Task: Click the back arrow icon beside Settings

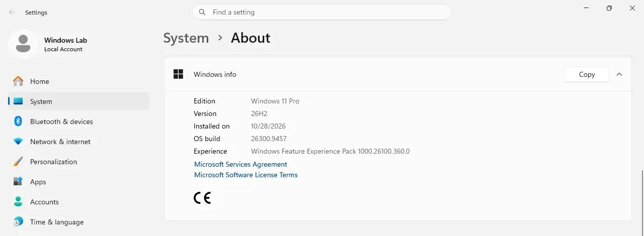Action: (12, 12)
